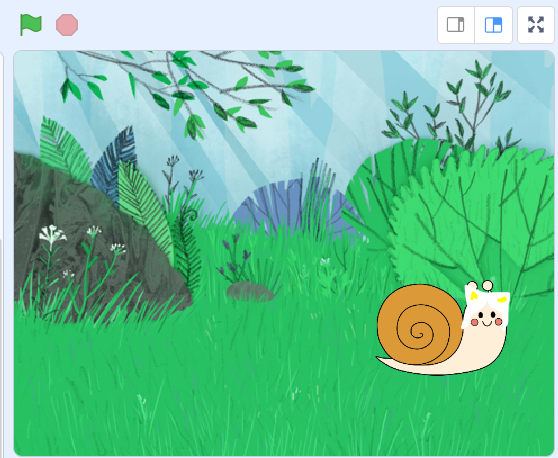Stop the project with the red octagon

[x=67, y=25]
